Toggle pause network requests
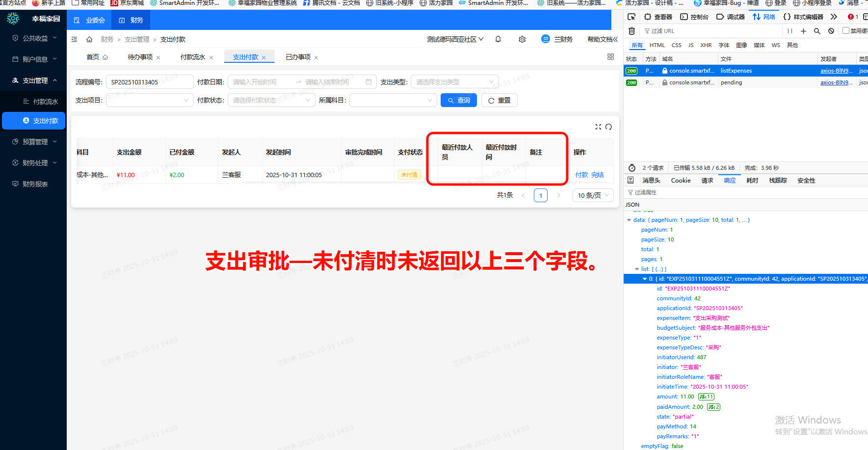 coord(790,31)
